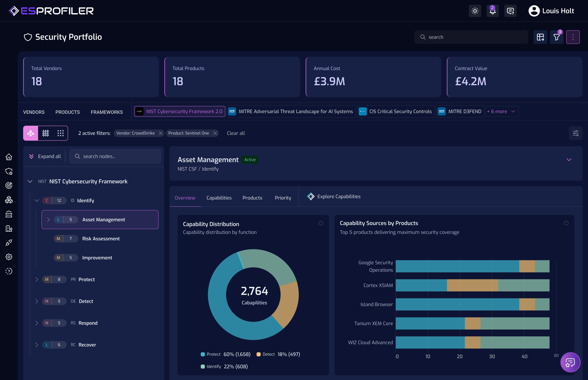Click the ESPROFILER logo

(51, 11)
